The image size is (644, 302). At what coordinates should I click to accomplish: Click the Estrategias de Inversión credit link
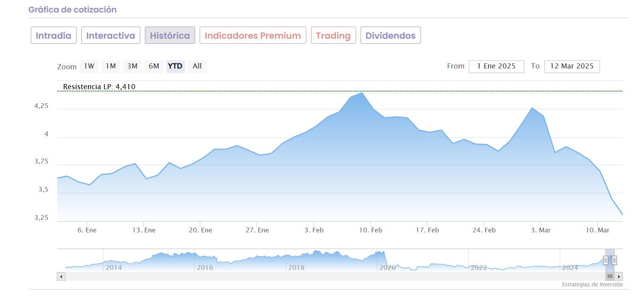pyautogui.click(x=592, y=284)
